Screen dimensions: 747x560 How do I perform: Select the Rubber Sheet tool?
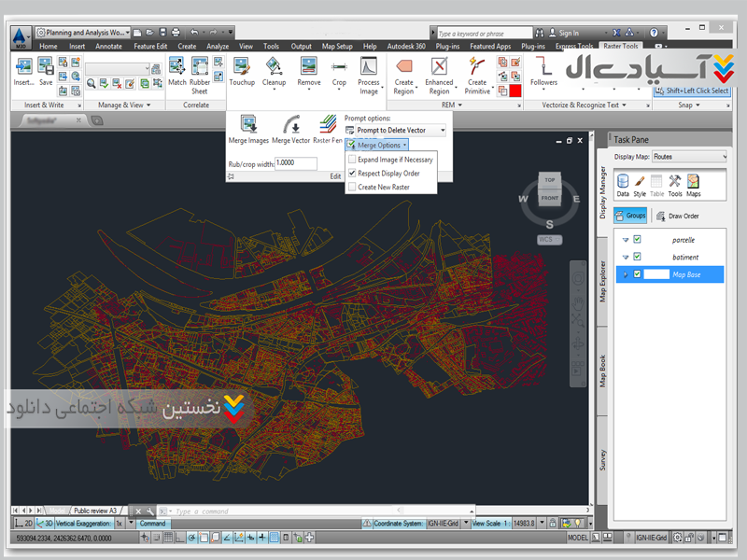click(200, 67)
